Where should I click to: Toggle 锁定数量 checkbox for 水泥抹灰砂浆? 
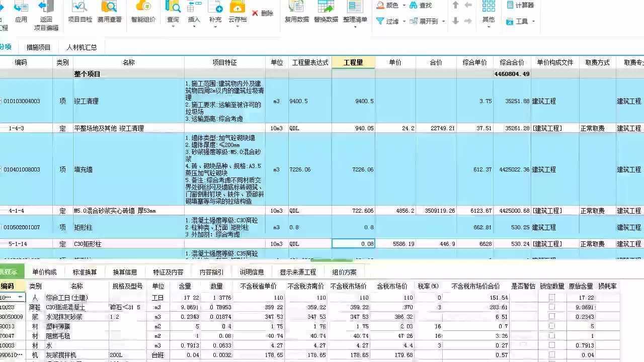pyautogui.click(x=552, y=317)
